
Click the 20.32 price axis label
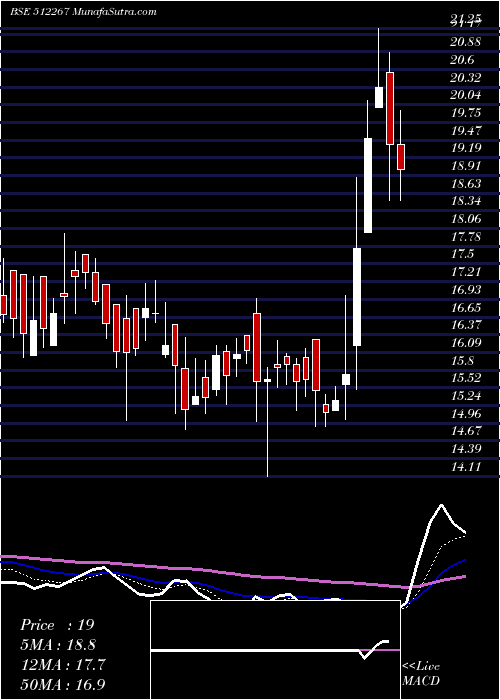466,78
